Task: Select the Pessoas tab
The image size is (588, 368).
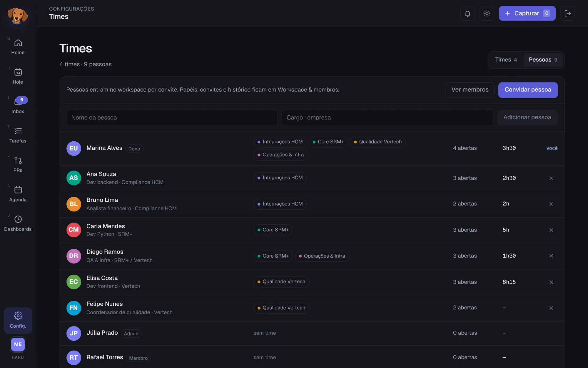Action: coord(543,60)
